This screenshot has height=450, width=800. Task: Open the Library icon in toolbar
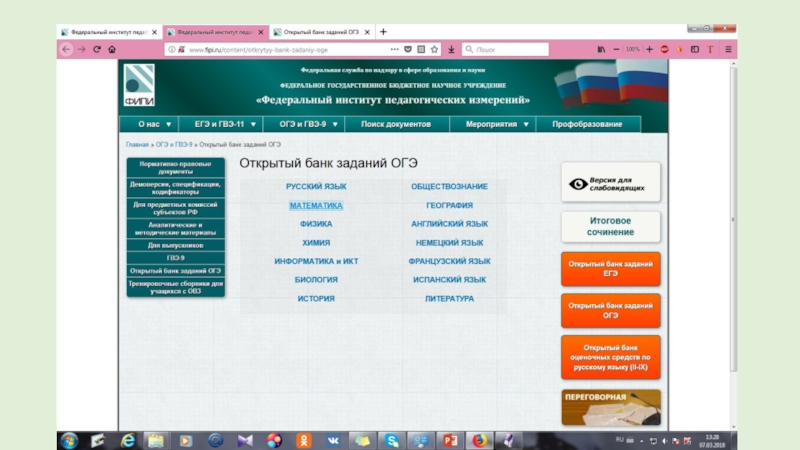point(602,49)
